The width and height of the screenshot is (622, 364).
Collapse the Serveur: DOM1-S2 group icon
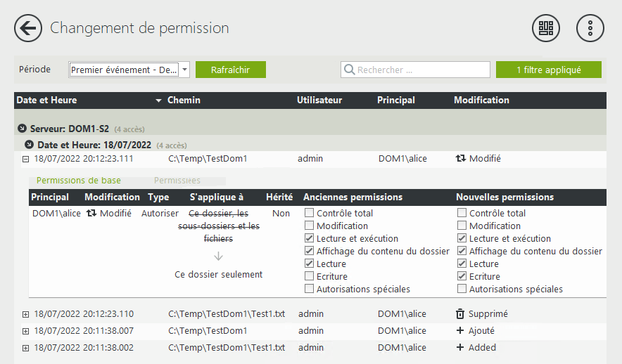(23, 129)
